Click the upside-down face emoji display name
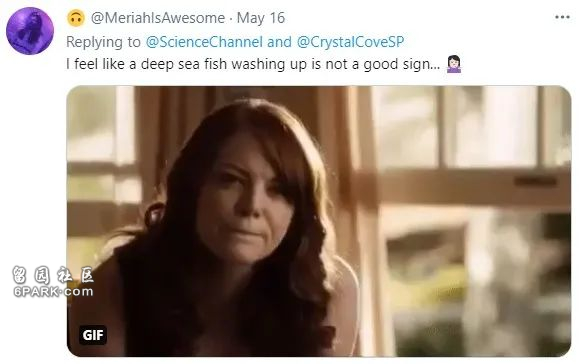 click(76, 18)
